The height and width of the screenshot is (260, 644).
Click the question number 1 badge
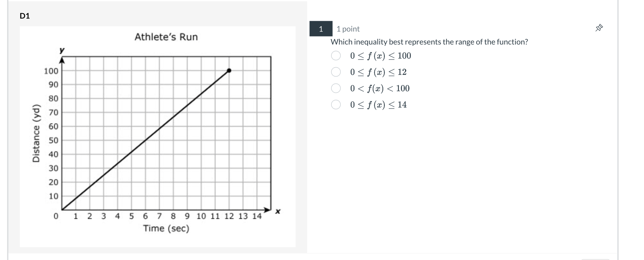pyautogui.click(x=321, y=29)
